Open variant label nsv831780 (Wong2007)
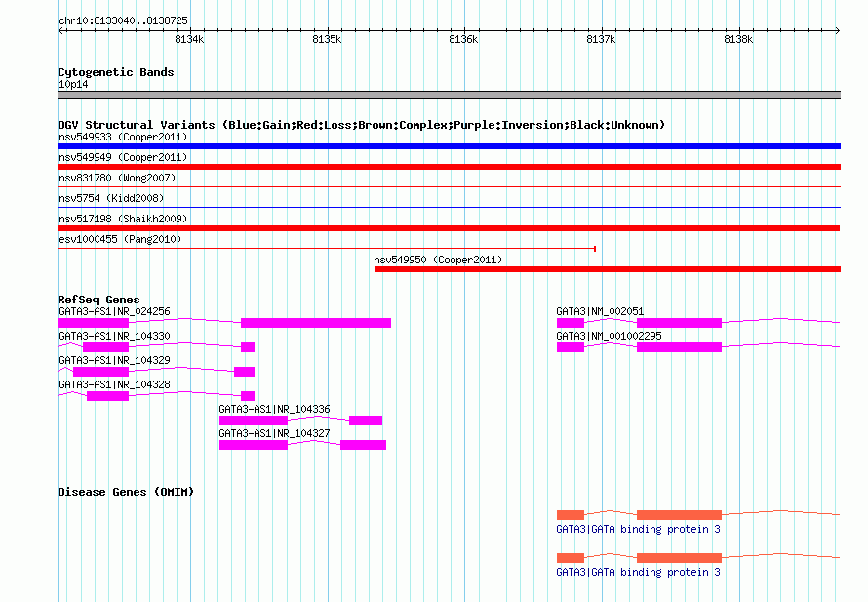Image resolution: width=868 pixels, height=602 pixels. pos(117,178)
